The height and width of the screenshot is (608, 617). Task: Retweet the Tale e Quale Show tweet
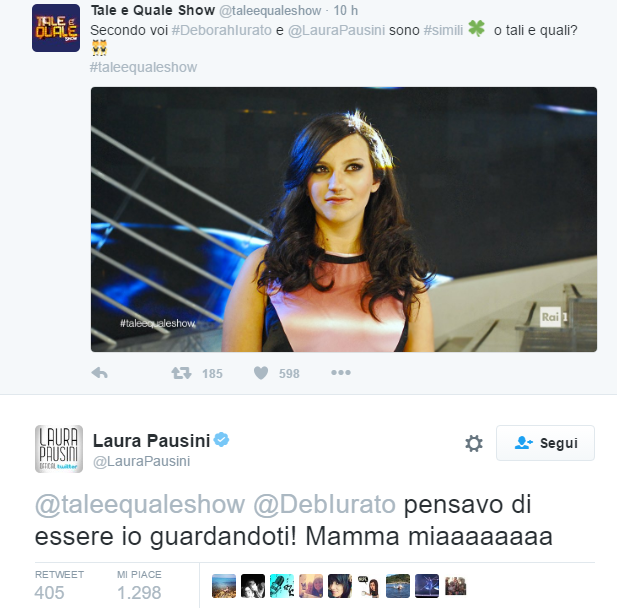[x=181, y=373]
